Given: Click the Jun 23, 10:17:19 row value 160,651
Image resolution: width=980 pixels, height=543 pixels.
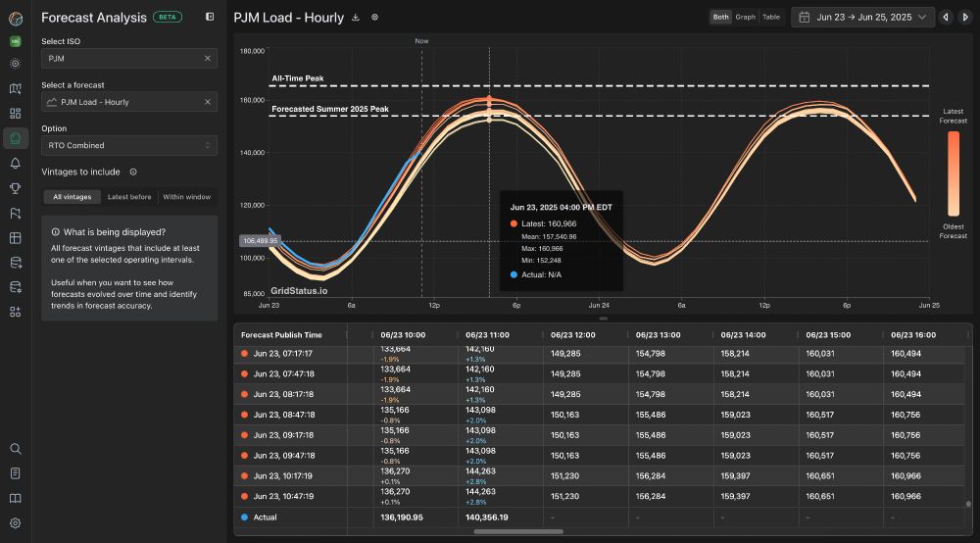Looking at the screenshot, I should [x=820, y=476].
